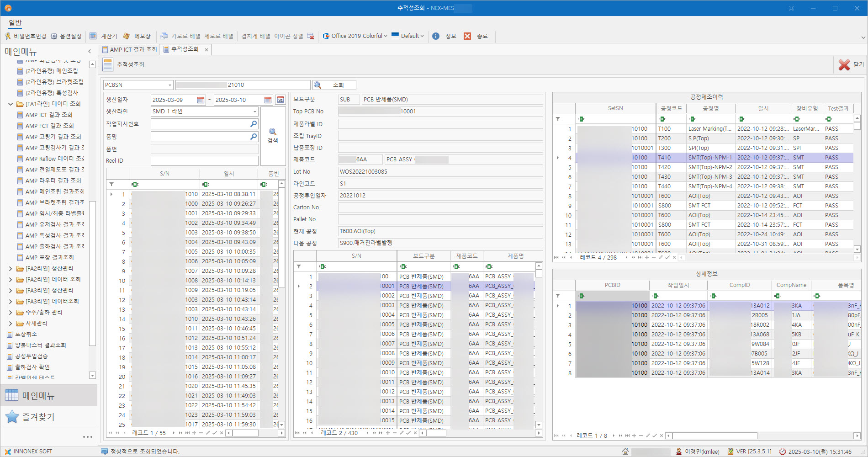Viewport: 868px width, 457px height.
Task: Expand the 자재관리 tree folder
Action: (11, 323)
